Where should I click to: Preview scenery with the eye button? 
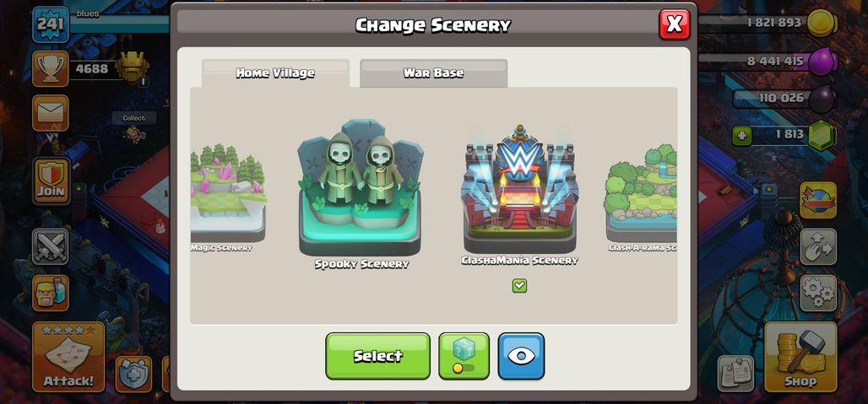[521, 356]
